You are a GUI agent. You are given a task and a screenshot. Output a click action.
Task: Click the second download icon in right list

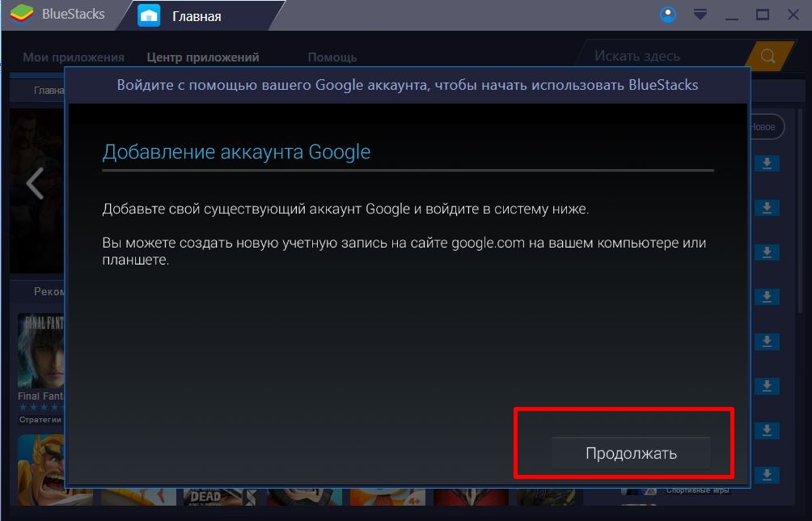[767, 208]
